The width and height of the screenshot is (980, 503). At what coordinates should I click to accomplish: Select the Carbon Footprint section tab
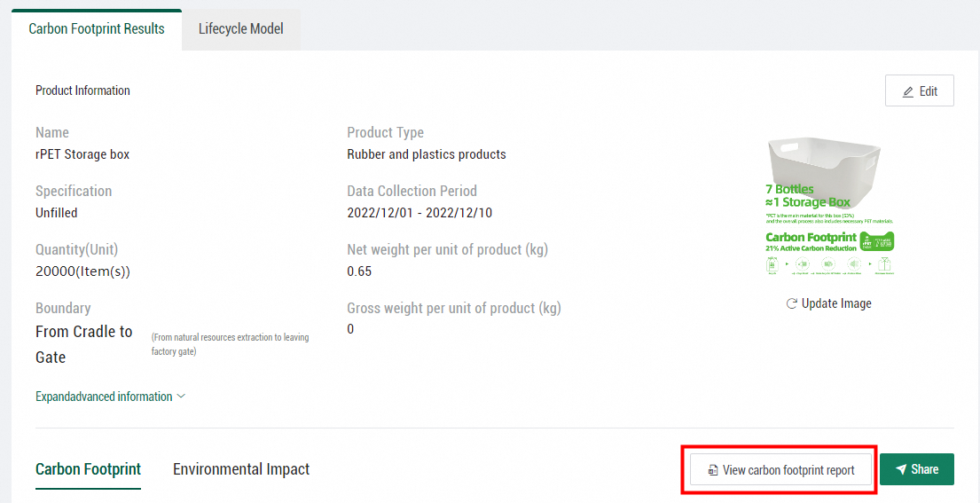pyautogui.click(x=88, y=469)
